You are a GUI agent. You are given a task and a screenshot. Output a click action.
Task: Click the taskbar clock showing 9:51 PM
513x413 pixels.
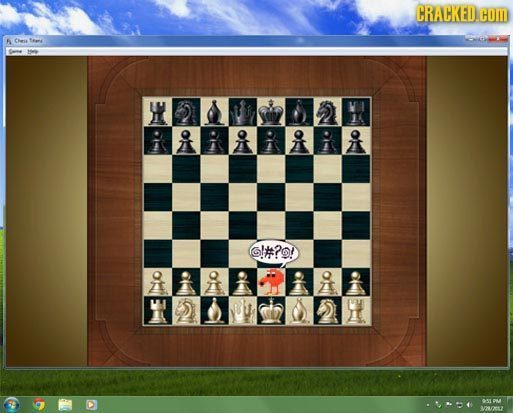pyautogui.click(x=492, y=405)
